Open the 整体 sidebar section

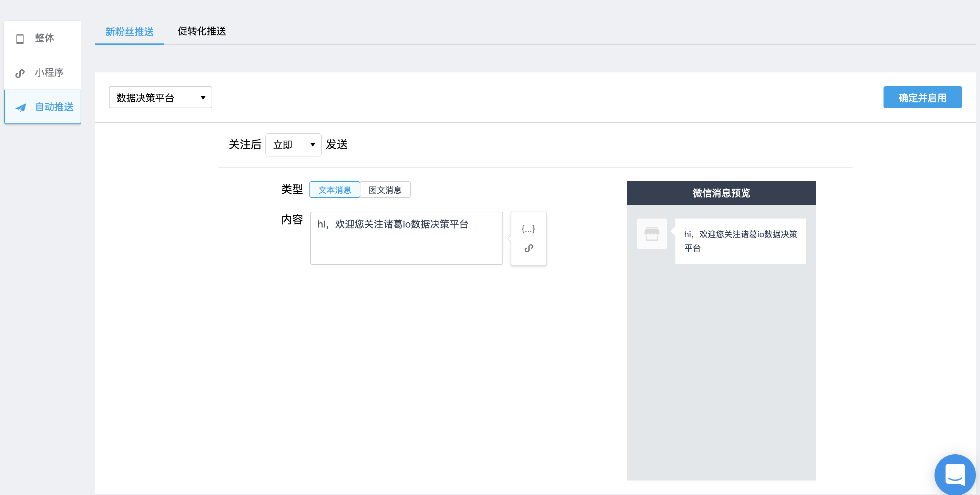(x=43, y=38)
